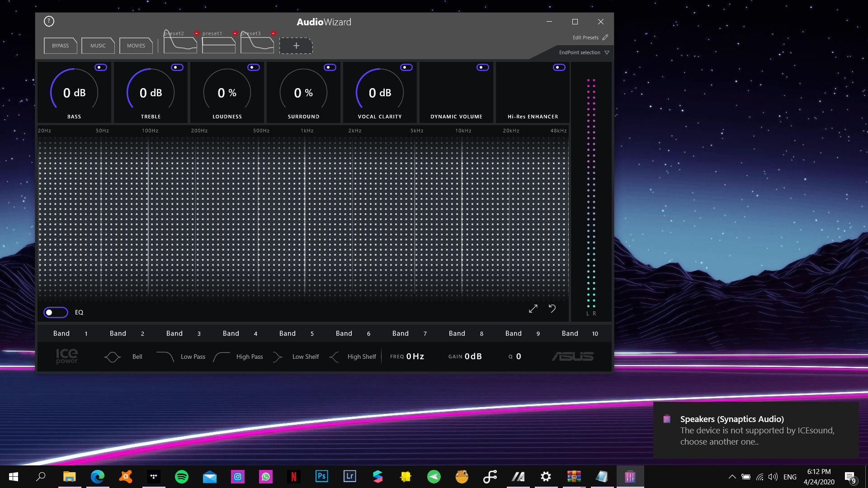
Task: Click the add new preset button
Action: point(296,45)
